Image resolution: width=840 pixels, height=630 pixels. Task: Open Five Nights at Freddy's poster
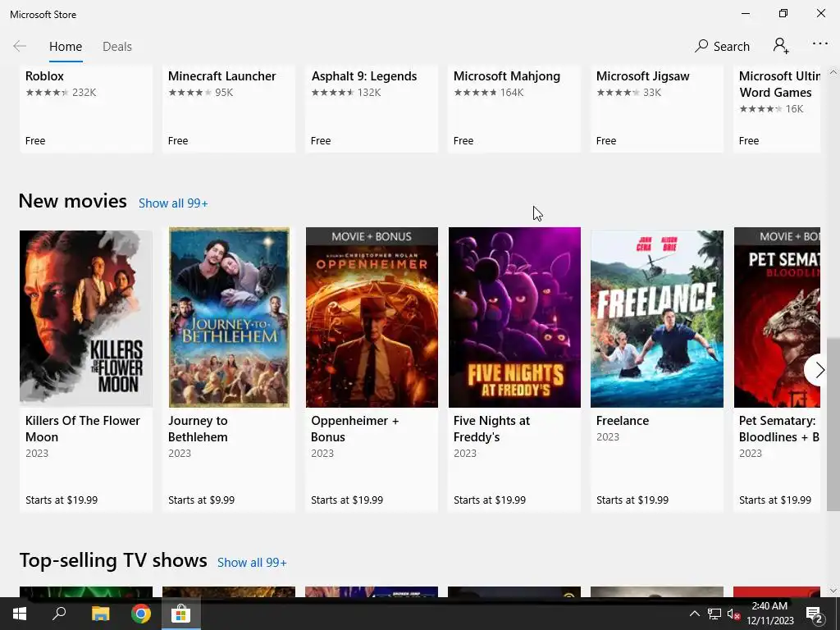[514, 317]
